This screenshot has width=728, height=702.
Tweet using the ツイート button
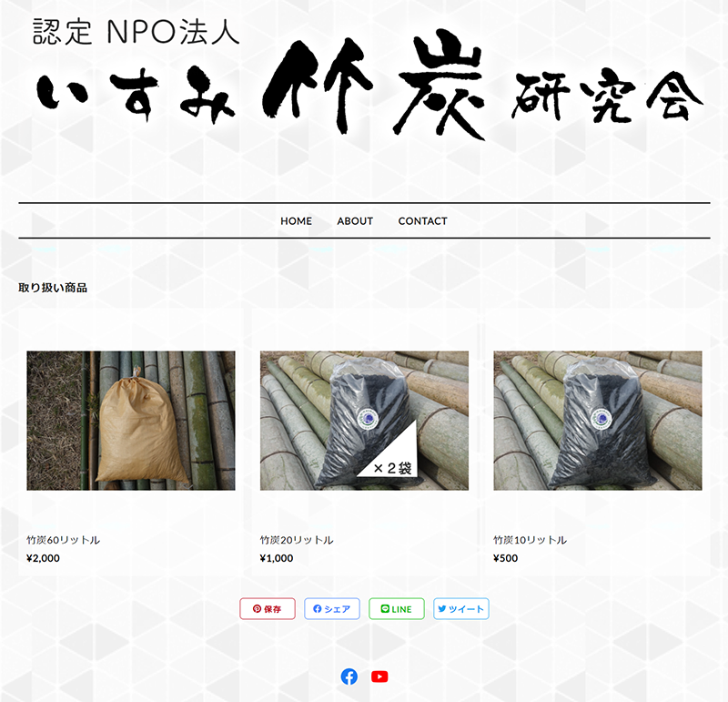461,608
